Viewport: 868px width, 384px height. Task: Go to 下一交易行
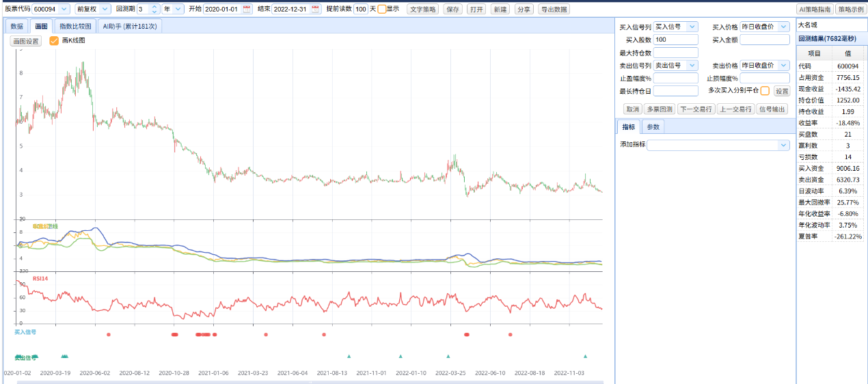[696, 109]
